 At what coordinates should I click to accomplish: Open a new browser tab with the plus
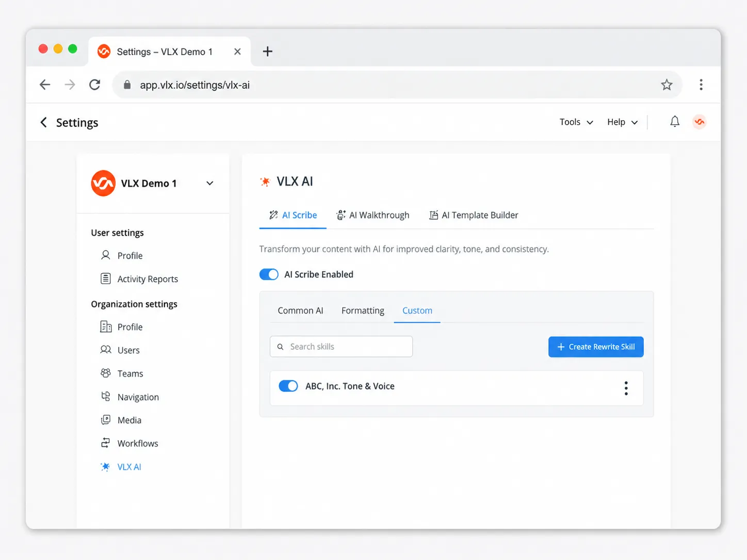coord(267,52)
